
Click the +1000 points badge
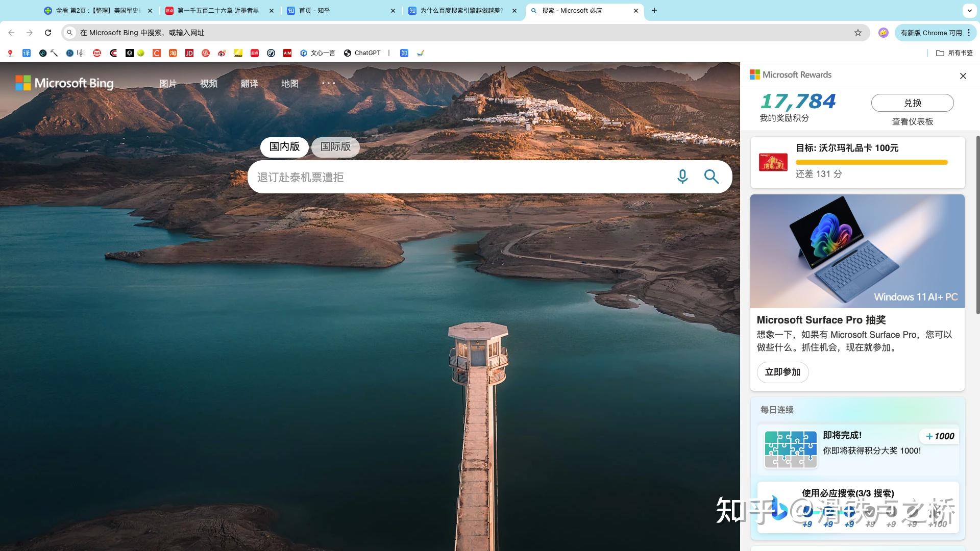940,436
